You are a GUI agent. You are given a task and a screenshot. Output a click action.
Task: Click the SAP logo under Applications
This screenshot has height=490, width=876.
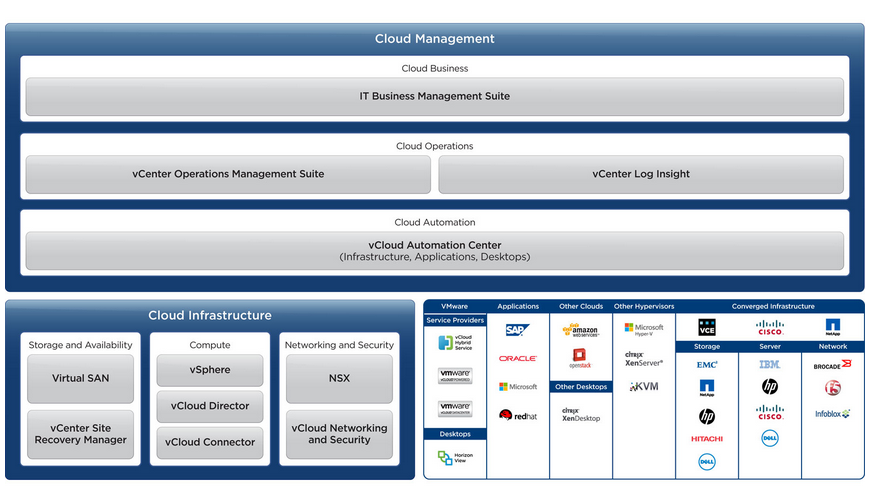point(517,330)
